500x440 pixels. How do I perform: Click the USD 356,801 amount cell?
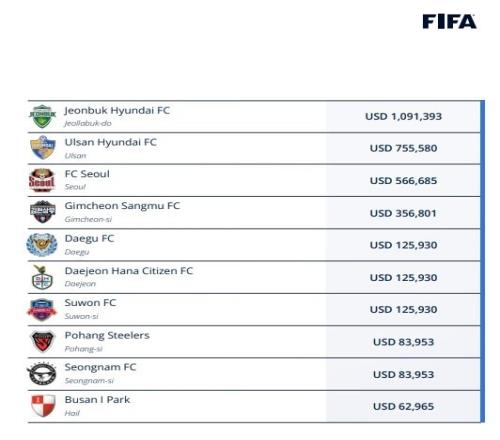coord(403,213)
